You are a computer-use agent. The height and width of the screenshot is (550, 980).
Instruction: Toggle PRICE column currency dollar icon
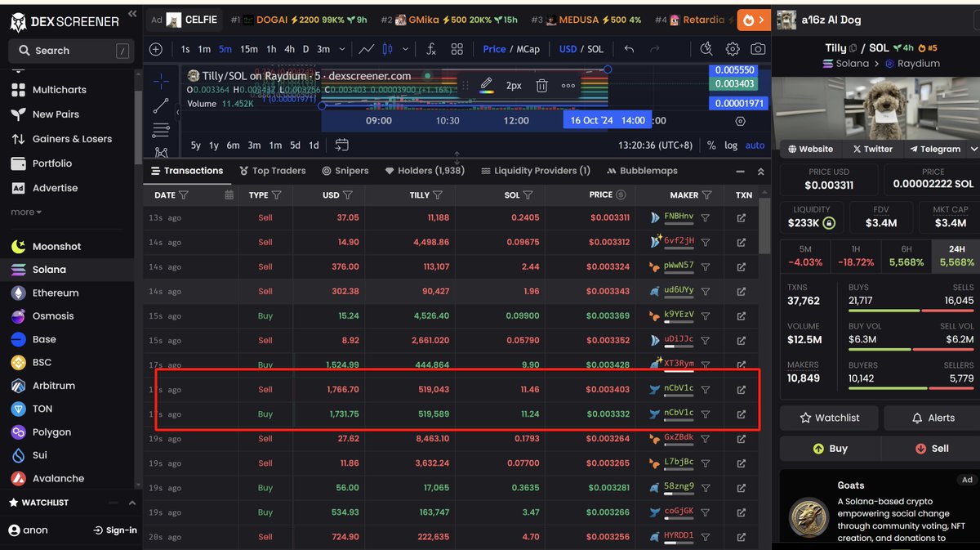(x=621, y=195)
